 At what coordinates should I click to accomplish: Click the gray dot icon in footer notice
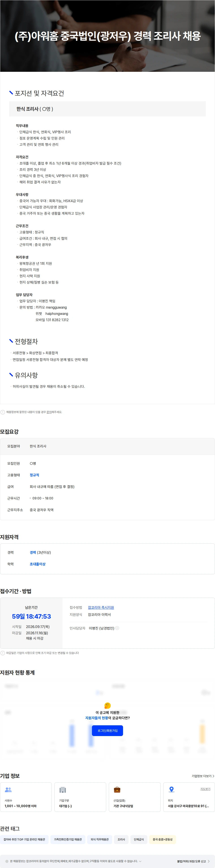[7, 861]
